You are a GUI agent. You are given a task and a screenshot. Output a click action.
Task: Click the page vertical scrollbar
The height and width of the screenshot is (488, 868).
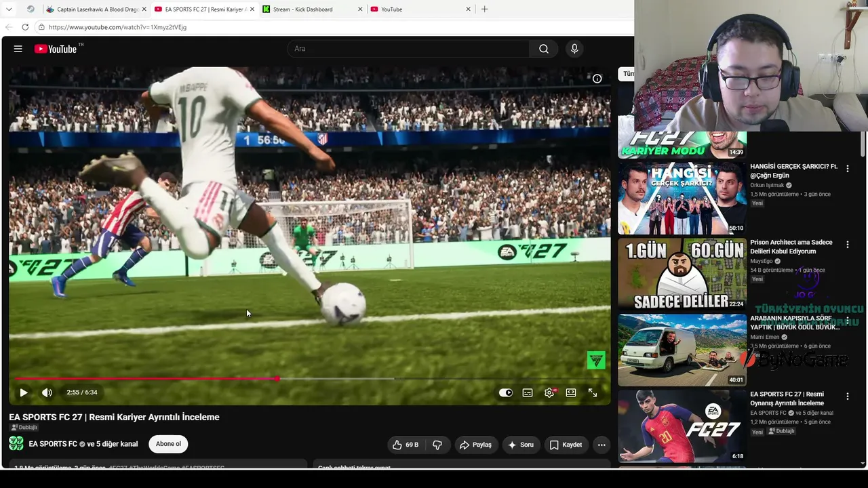[x=863, y=144]
